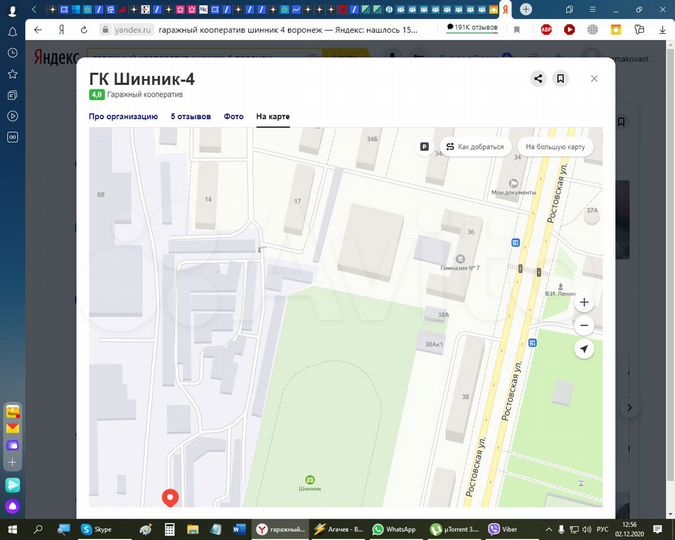This screenshot has width=675, height=540.
Task: Bookmark the page via toolbar flag
Action: tap(517, 30)
